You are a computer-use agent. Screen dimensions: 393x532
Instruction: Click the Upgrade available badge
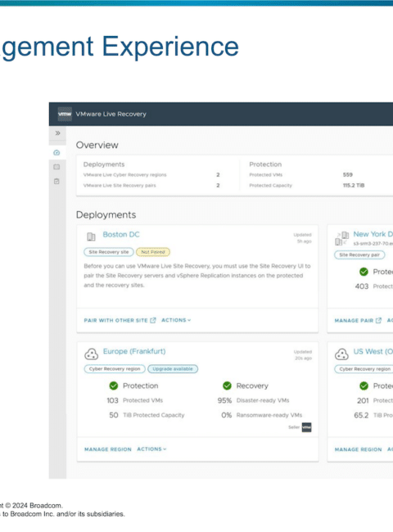(x=173, y=369)
